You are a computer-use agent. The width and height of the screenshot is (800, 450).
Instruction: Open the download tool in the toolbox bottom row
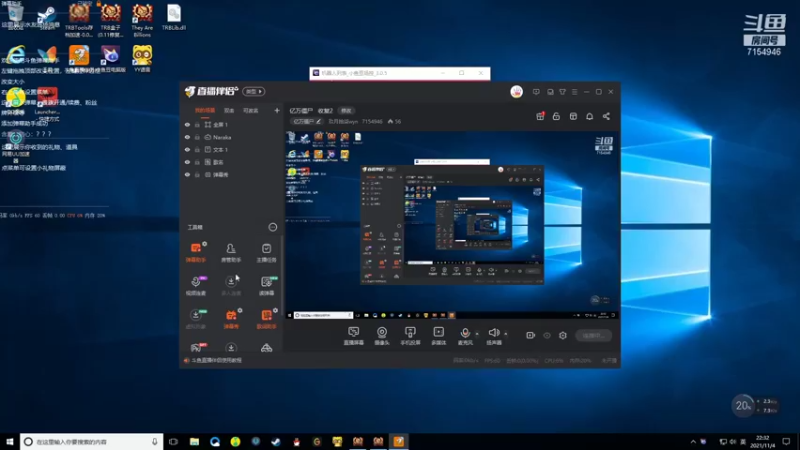click(x=231, y=348)
